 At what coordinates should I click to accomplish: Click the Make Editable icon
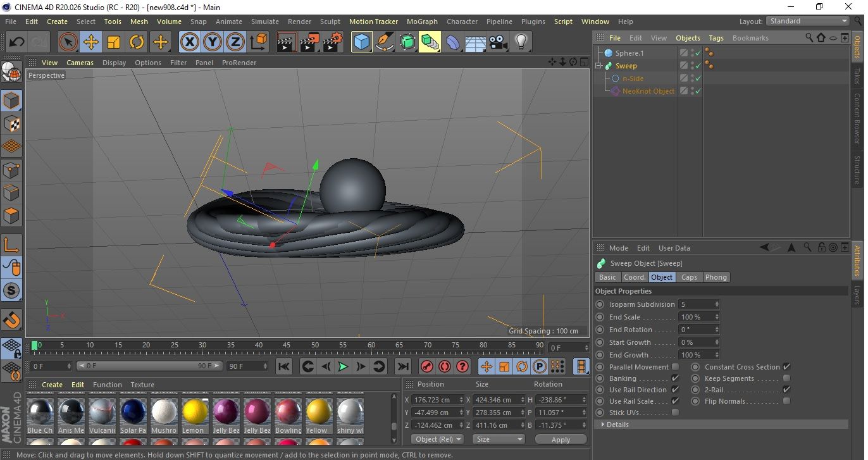coord(11,72)
